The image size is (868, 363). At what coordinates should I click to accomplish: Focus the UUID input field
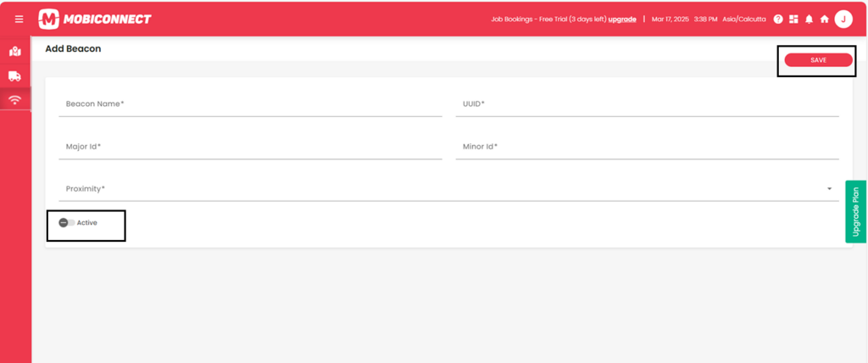(647, 104)
